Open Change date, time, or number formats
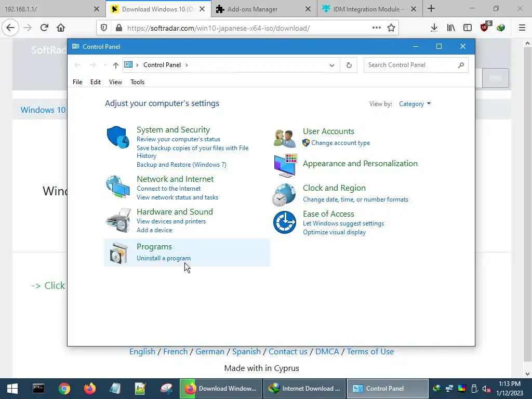Screen dimensions: 532x399 pyautogui.click(x=355, y=199)
